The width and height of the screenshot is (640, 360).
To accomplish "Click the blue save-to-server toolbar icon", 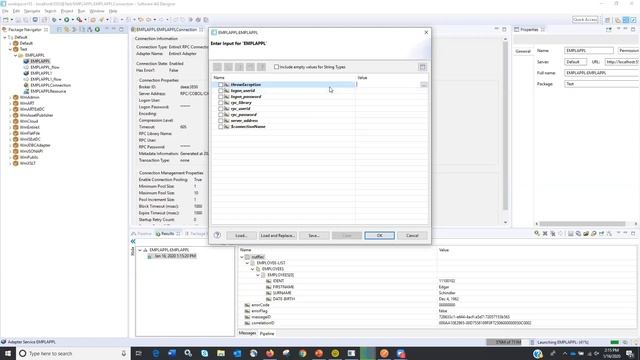I will point(35,20).
